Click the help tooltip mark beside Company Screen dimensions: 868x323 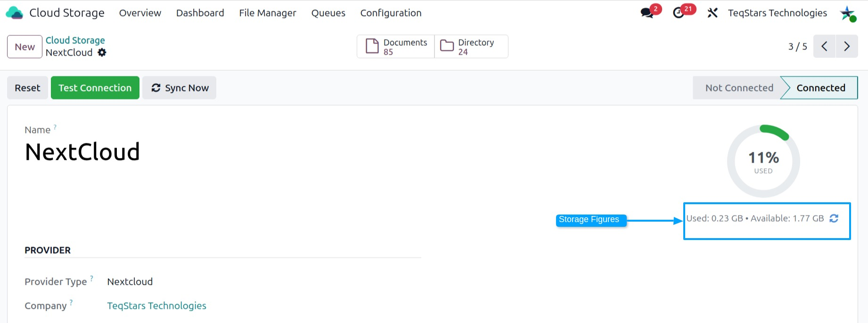click(71, 302)
